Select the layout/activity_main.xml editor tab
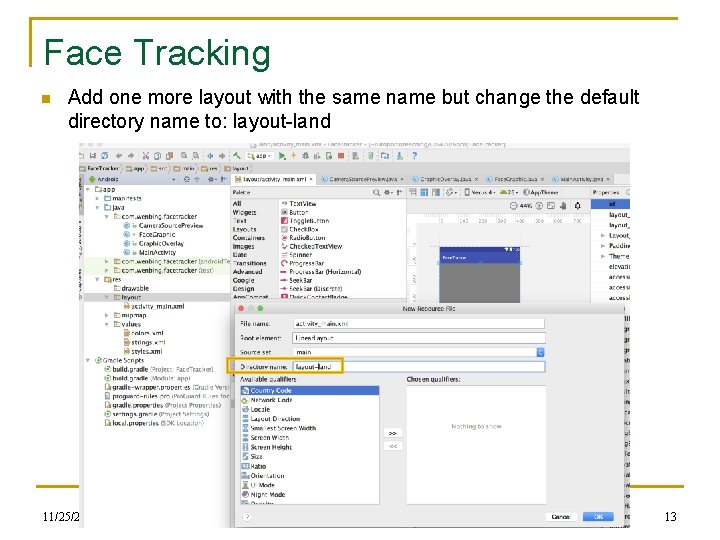Image resolution: width=720 pixels, height=540 pixels. point(274,179)
